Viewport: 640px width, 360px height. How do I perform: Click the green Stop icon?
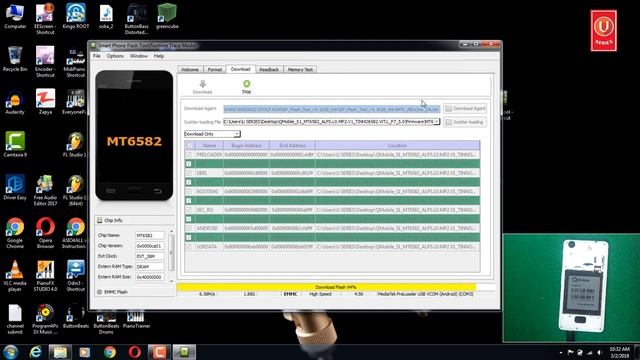[x=246, y=84]
